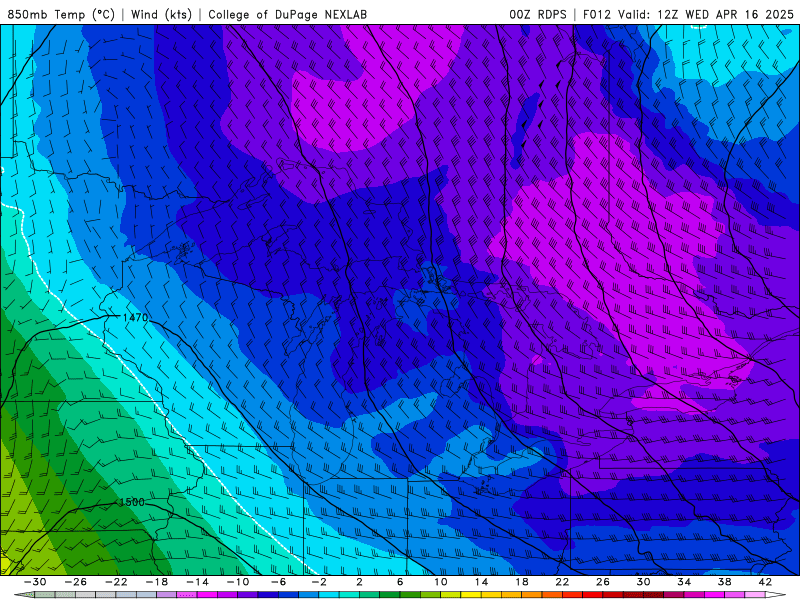Click the 38 value on temperature scale
800x600 pixels.
[724, 582]
